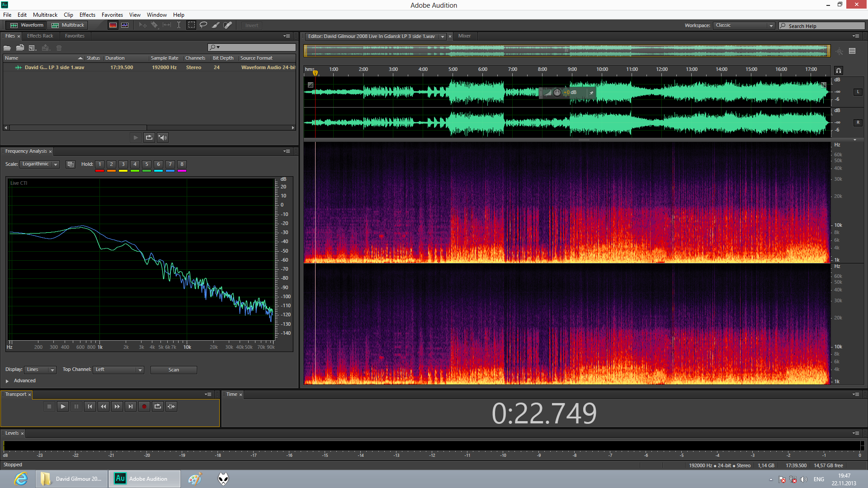This screenshot has width=868, height=488.
Task: Toggle headphone monitoring icon beside timeline
Action: click(839, 70)
